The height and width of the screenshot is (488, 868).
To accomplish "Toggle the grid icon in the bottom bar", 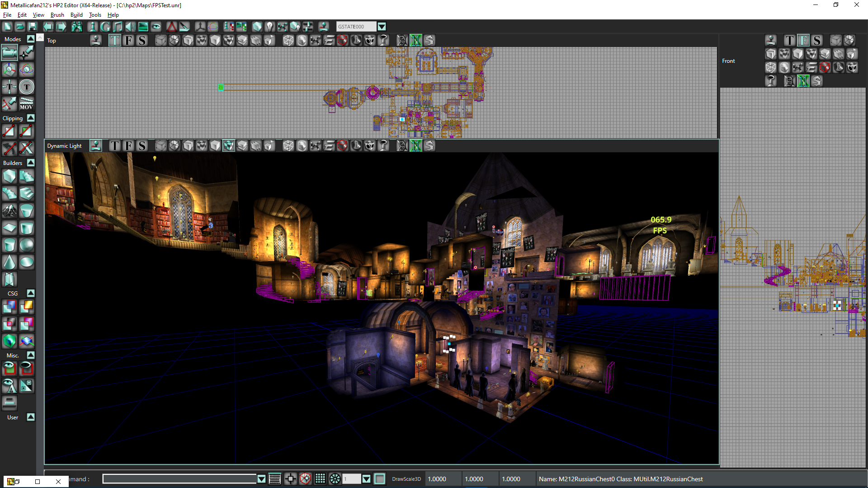I will pyautogui.click(x=320, y=479).
